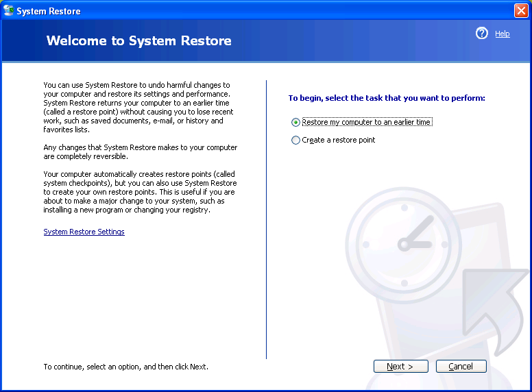Screen dimensions: 532x392
Task: Click the 'To begin, select the task' prompt text
Action: (387, 98)
